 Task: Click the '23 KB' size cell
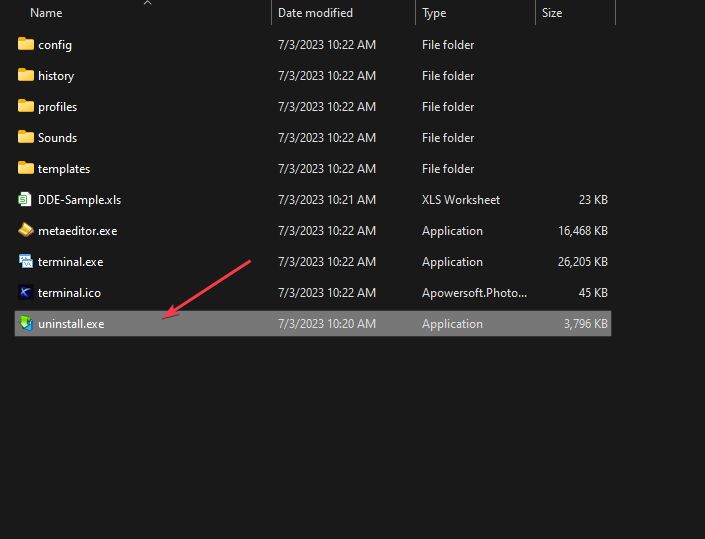pyautogui.click(x=593, y=200)
